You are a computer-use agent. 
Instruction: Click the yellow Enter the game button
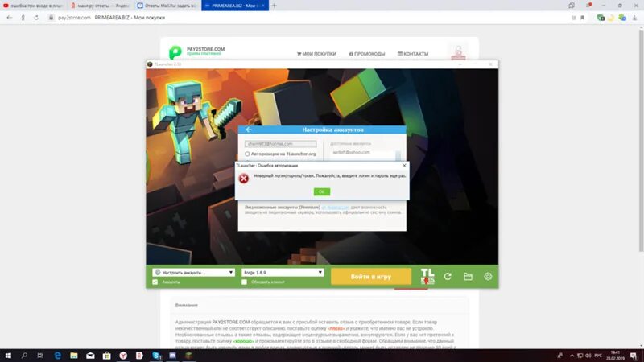pos(371,277)
